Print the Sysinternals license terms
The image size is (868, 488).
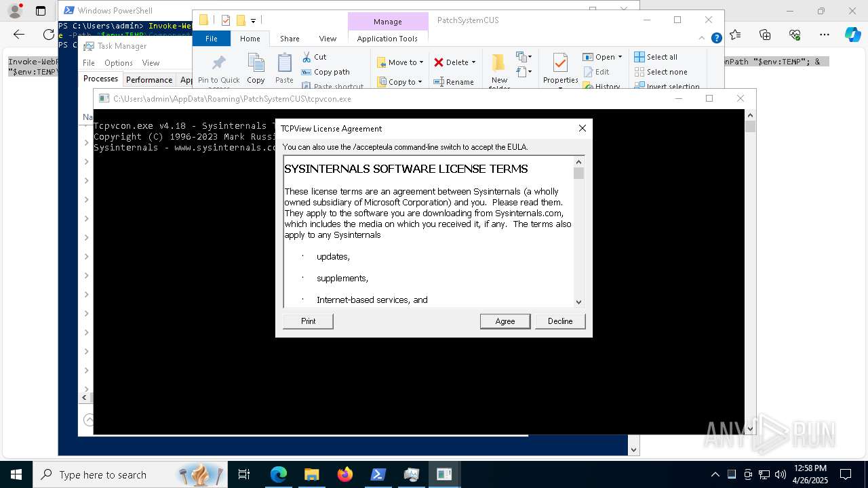click(308, 321)
